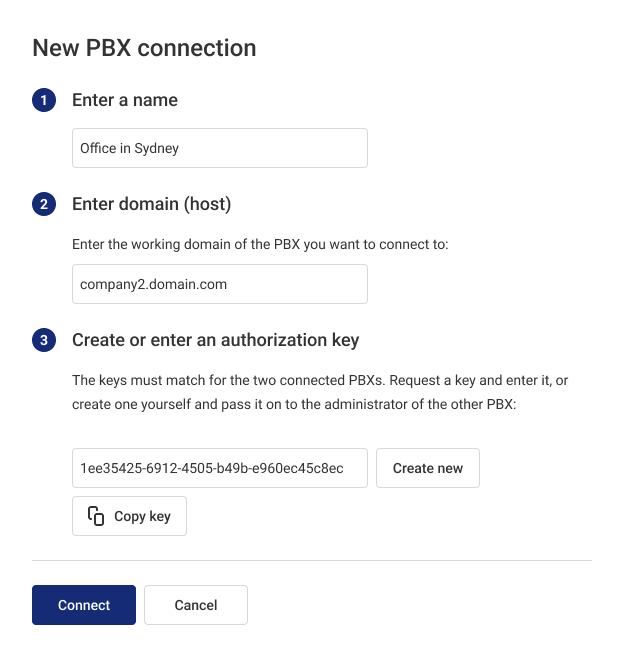Viewport: 624px width, 657px height.
Task: Generate a key with Create new
Action: (428, 468)
